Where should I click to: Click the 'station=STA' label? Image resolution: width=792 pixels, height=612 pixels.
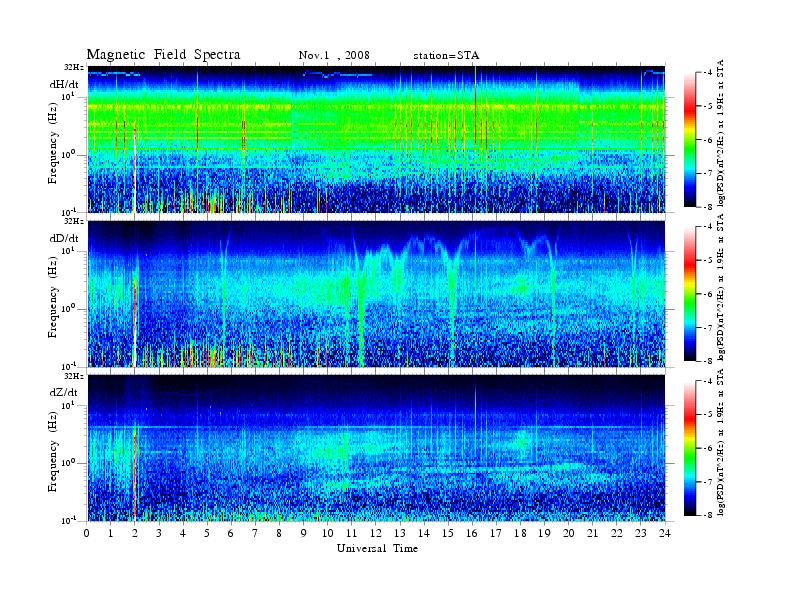point(446,55)
